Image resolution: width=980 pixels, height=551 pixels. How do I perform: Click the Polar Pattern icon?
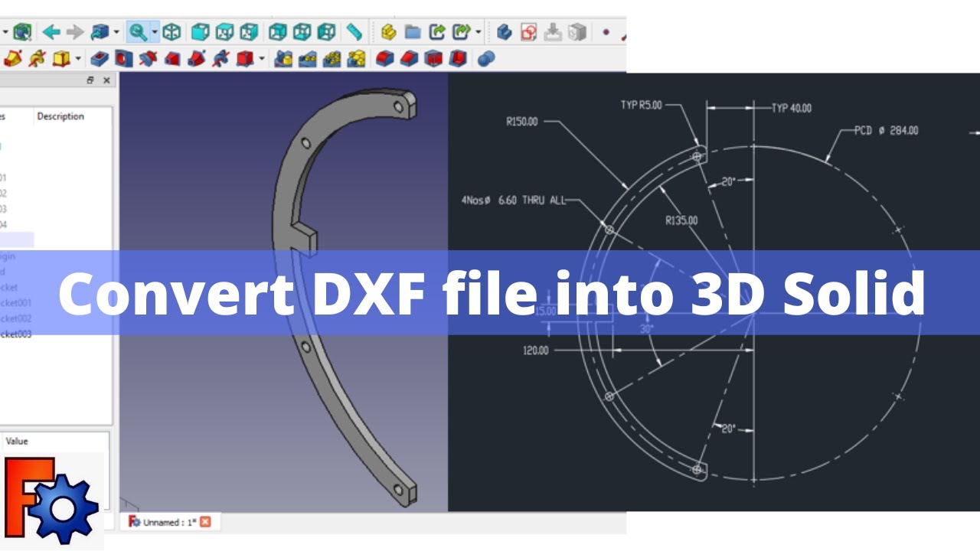point(332,58)
